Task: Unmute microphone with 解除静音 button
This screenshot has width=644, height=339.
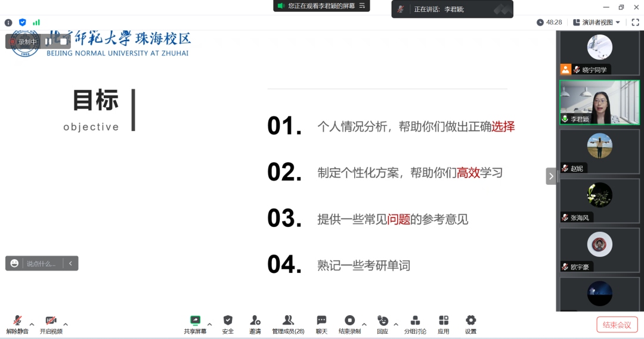Action: pyautogui.click(x=17, y=324)
